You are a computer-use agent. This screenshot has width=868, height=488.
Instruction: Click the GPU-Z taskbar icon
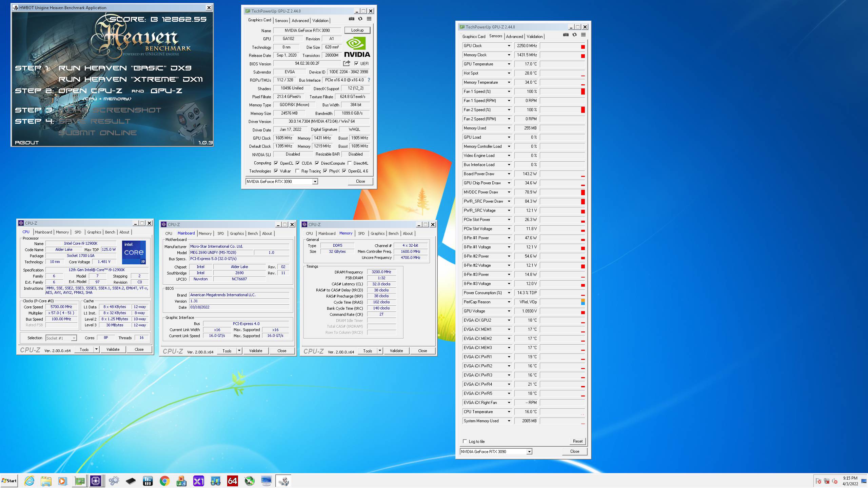point(80,481)
